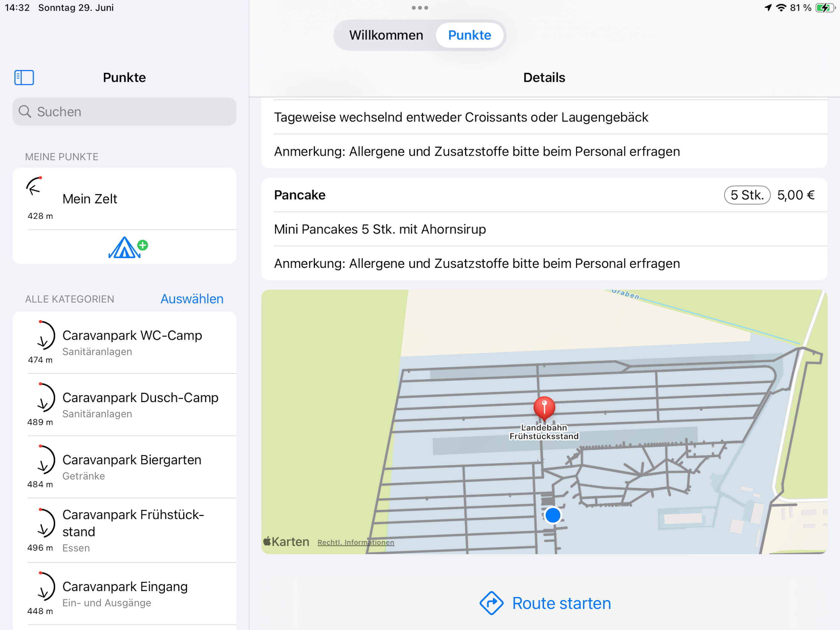
Task: Tap the ALLE KATEGORIEN section header
Action: 69,299
